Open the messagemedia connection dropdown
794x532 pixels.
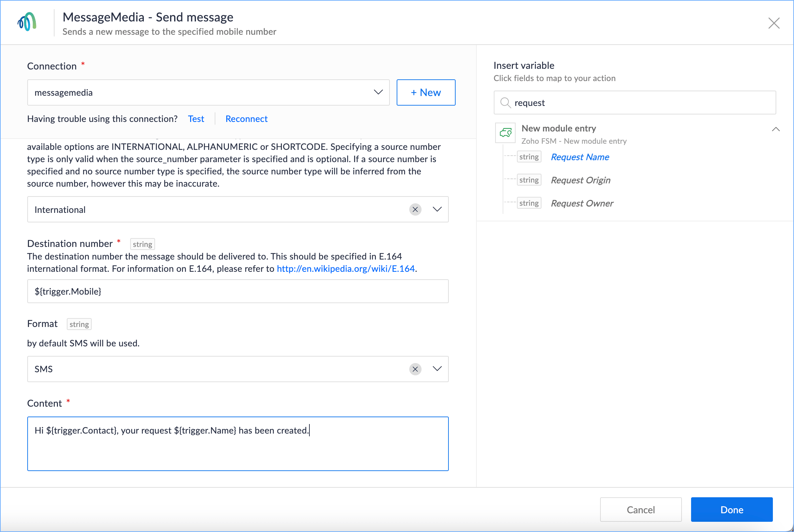click(x=378, y=92)
